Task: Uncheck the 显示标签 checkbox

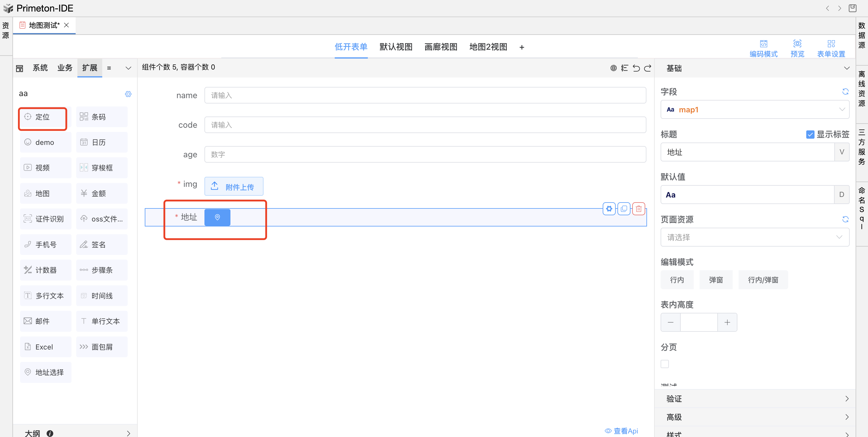Action: 810,135
